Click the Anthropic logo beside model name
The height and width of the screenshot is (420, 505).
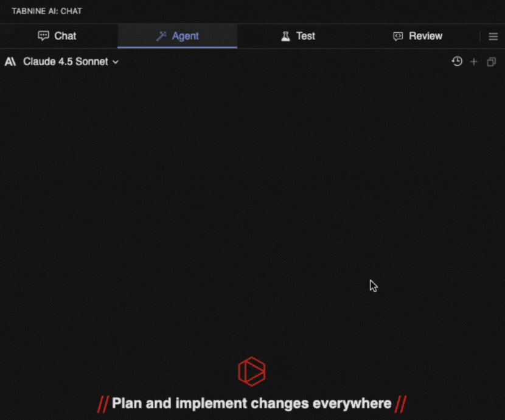10,61
